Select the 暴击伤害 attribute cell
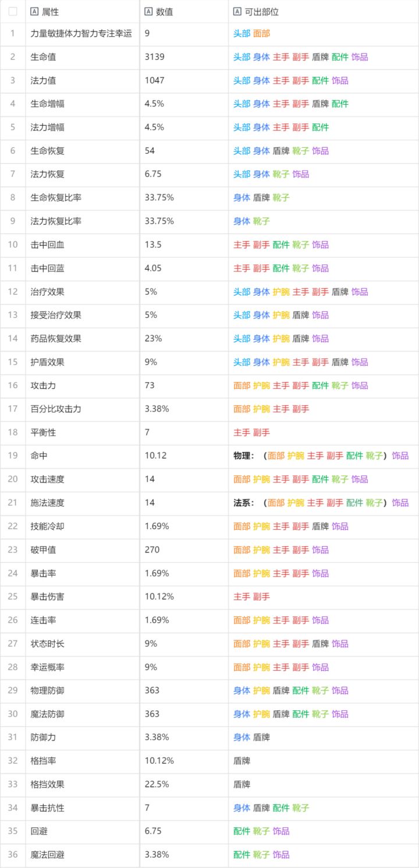419x868 pixels. click(83, 597)
